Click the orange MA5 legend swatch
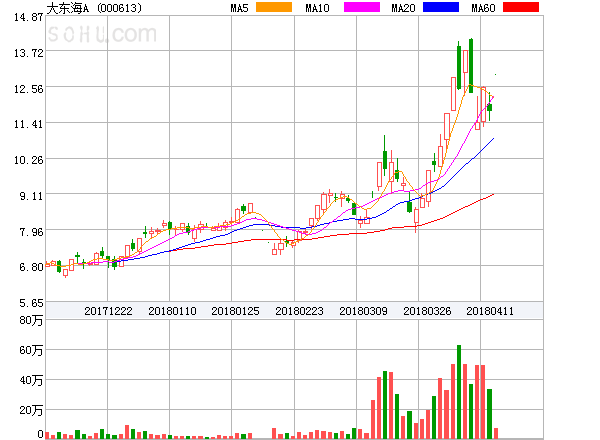Viewport: 600px width, 440px height. (x=274, y=7)
